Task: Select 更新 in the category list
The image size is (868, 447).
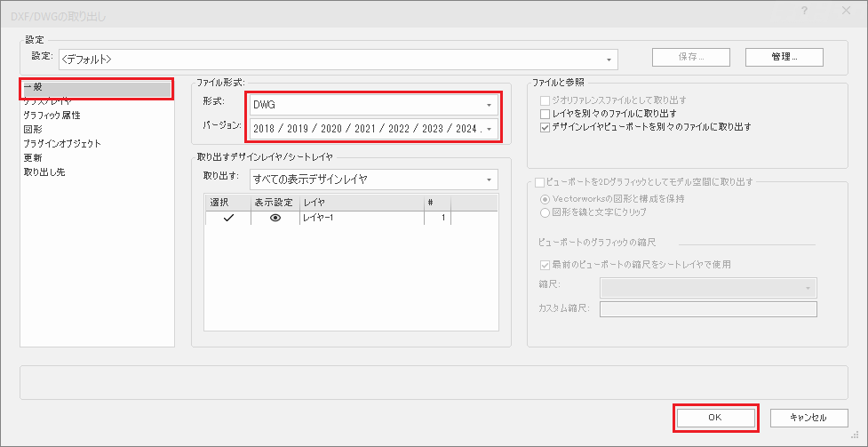Action: (x=33, y=158)
